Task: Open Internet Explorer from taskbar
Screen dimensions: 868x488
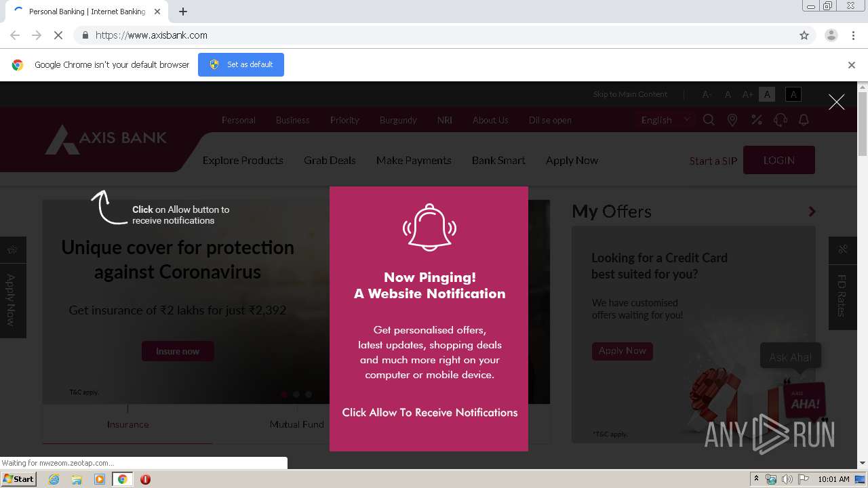Action: [x=54, y=479]
